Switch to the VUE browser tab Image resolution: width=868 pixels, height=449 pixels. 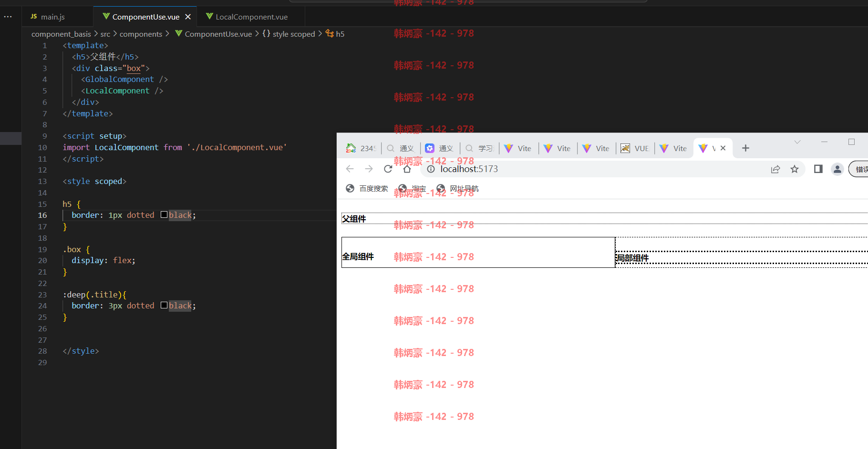pyautogui.click(x=635, y=148)
